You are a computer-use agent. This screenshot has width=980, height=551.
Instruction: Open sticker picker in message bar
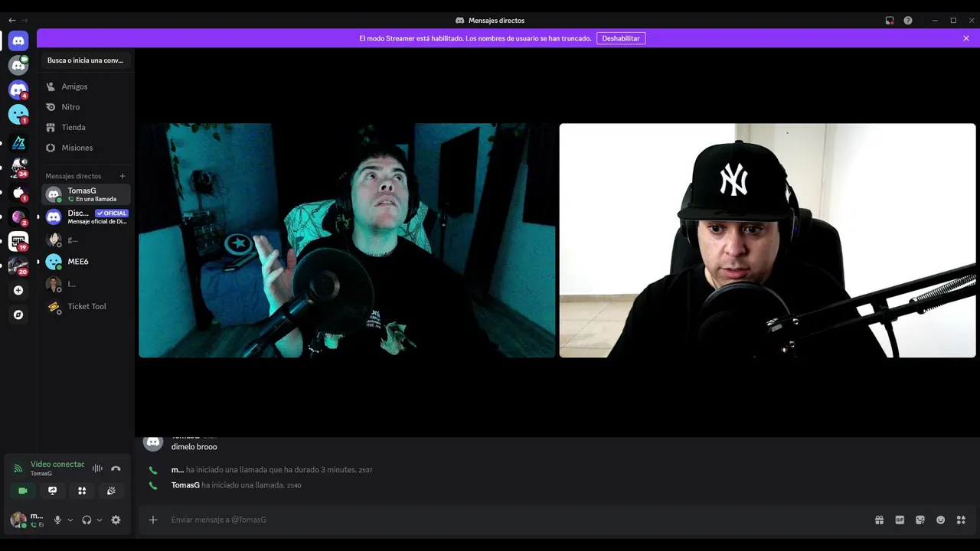[x=920, y=520]
